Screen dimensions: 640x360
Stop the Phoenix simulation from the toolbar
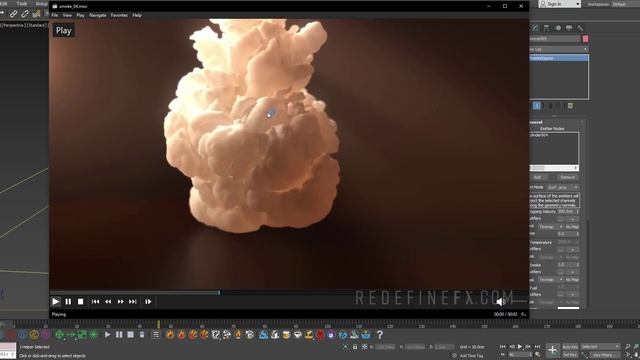point(130,335)
